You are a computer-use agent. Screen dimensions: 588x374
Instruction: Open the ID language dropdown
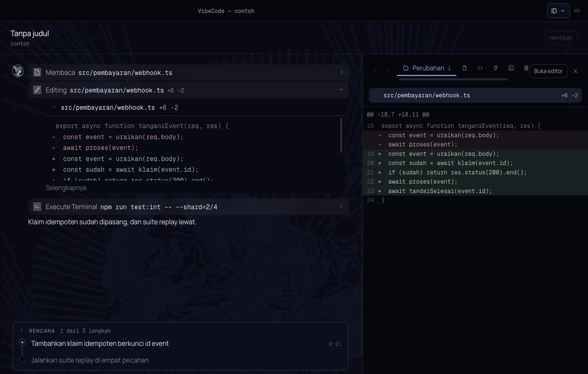(558, 11)
